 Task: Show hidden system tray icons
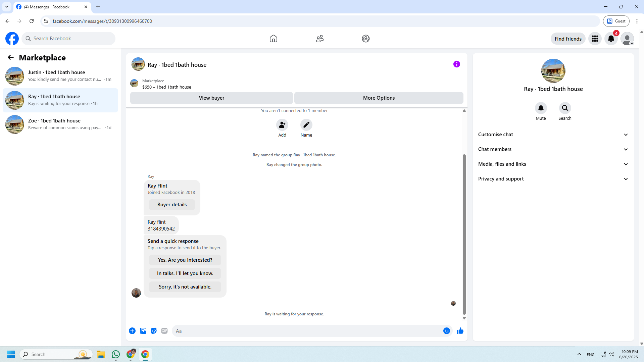tap(579, 354)
